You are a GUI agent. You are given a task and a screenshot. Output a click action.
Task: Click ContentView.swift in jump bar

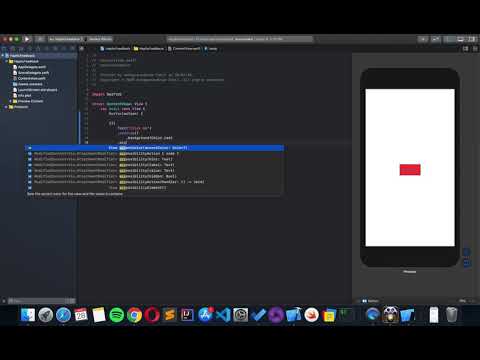tap(184, 49)
